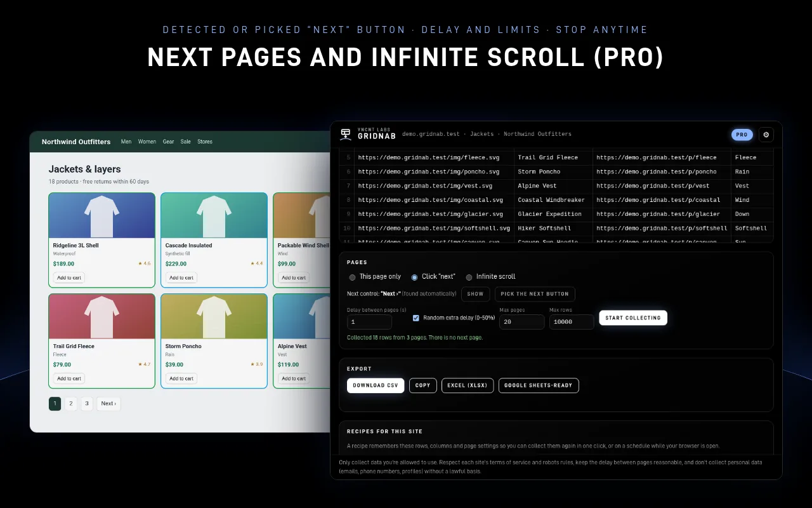Go to page 2 in pagination

pyautogui.click(x=71, y=403)
